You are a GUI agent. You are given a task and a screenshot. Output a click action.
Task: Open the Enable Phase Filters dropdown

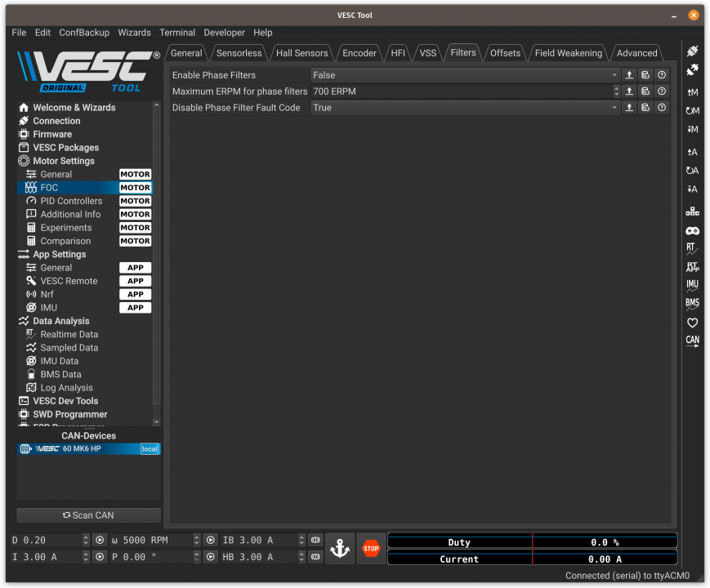(465, 75)
